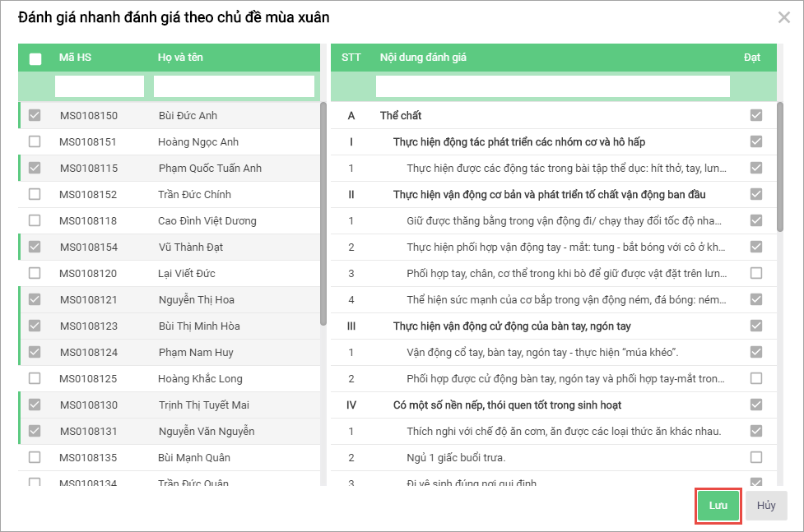Toggle the select-all students header checkbox

[35, 58]
